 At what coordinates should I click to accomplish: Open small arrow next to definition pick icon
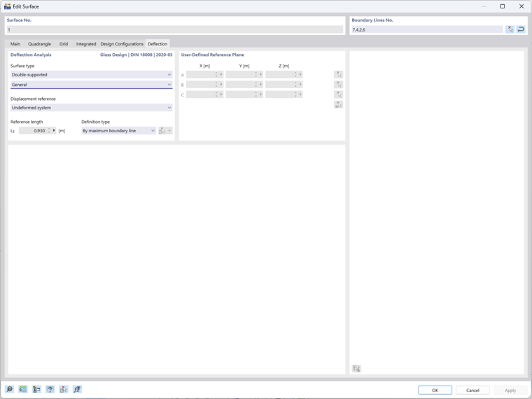tap(169, 131)
